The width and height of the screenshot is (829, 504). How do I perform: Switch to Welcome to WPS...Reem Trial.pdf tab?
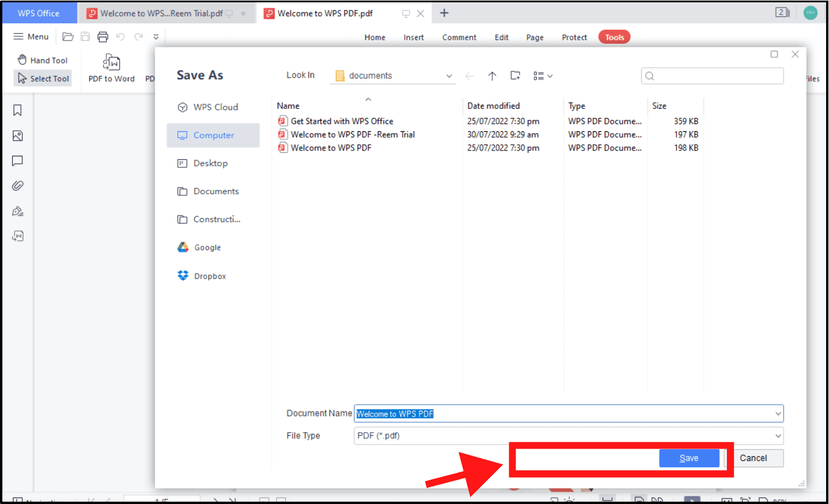click(x=166, y=13)
